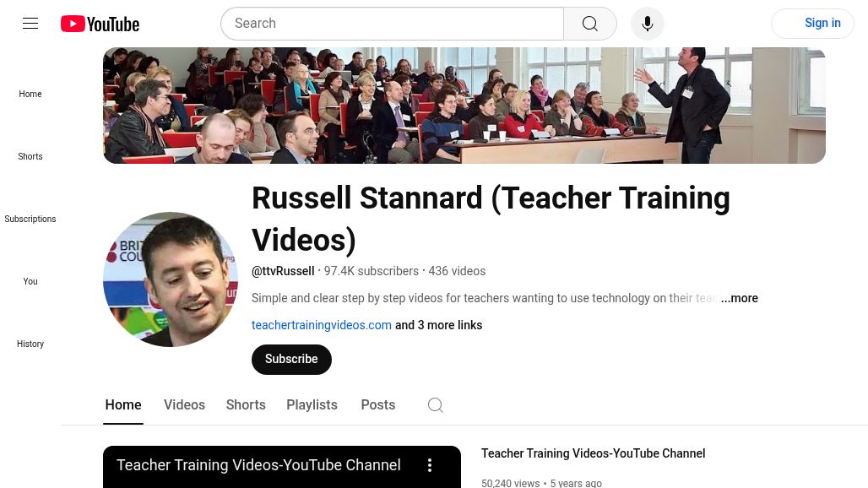The image size is (868, 488).
Task: Go to Shorts in sidebar
Action: point(30,156)
